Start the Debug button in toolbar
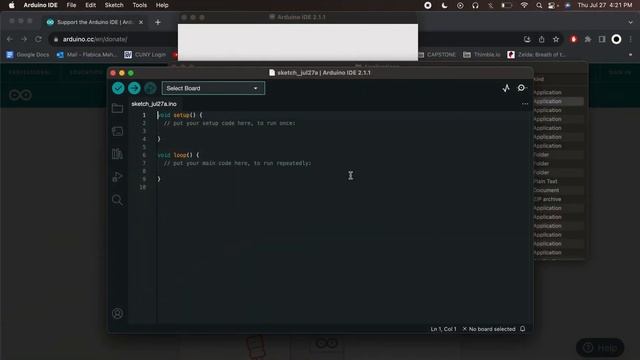The width and height of the screenshot is (640, 360). coord(150,88)
